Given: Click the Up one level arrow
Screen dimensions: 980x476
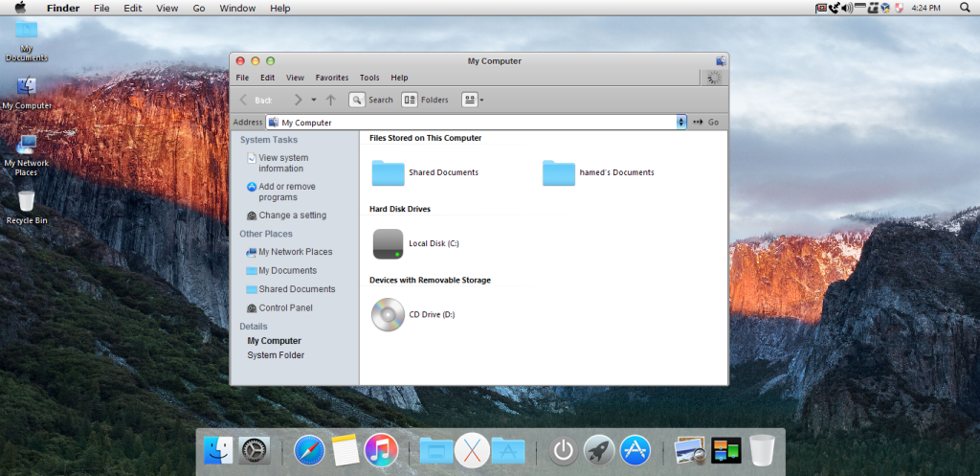Looking at the screenshot, I should [x=331, y=100].
